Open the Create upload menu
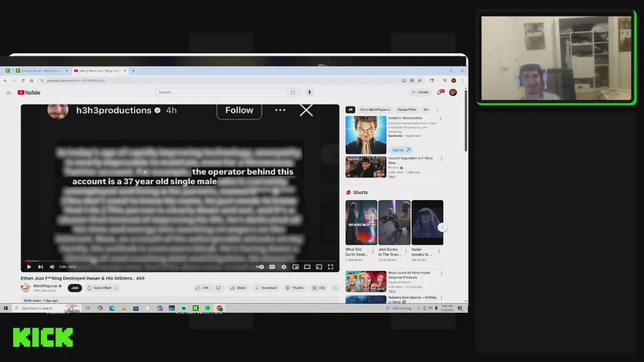Viewport: 644px width, 362px height. tap(420, 92)
